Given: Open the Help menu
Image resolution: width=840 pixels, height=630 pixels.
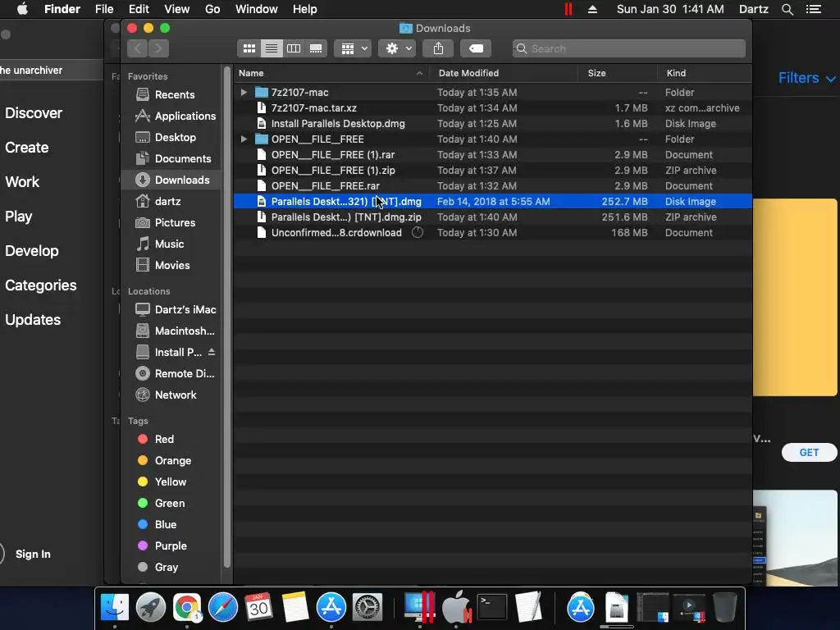Looking at the screenshot, I should tap(305, 9).
